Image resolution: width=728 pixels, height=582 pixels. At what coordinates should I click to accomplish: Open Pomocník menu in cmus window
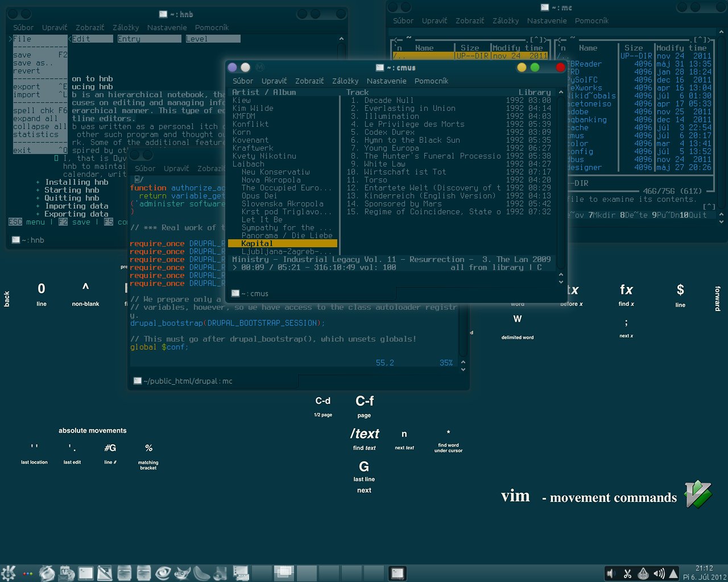tap(431, 81)
